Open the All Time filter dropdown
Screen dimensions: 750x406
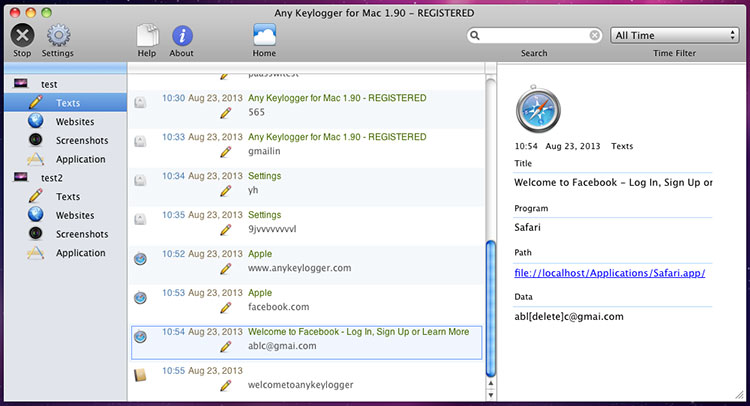675,35
